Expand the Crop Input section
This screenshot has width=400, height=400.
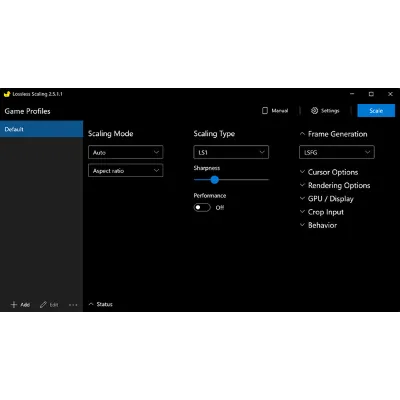321,212
